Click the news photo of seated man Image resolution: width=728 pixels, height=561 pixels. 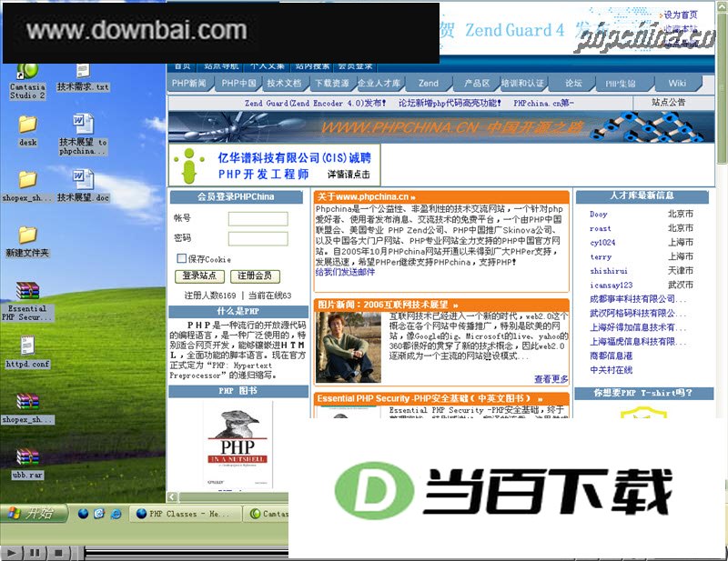point(349,347)
